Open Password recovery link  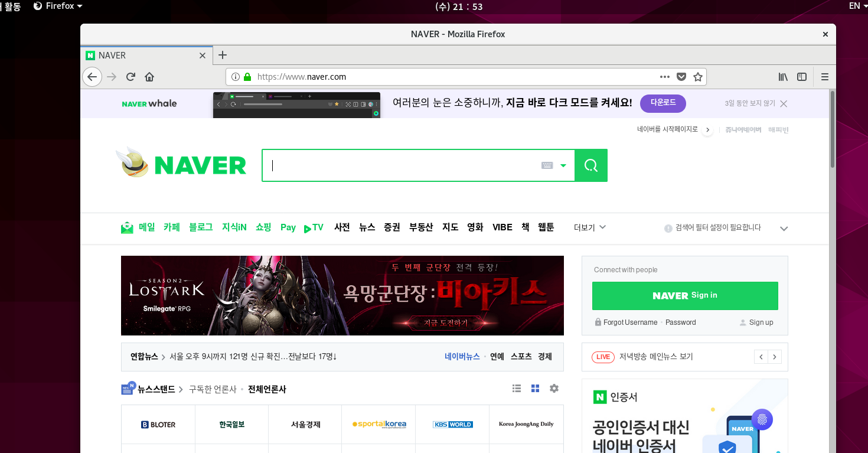(x=681, y=322)
